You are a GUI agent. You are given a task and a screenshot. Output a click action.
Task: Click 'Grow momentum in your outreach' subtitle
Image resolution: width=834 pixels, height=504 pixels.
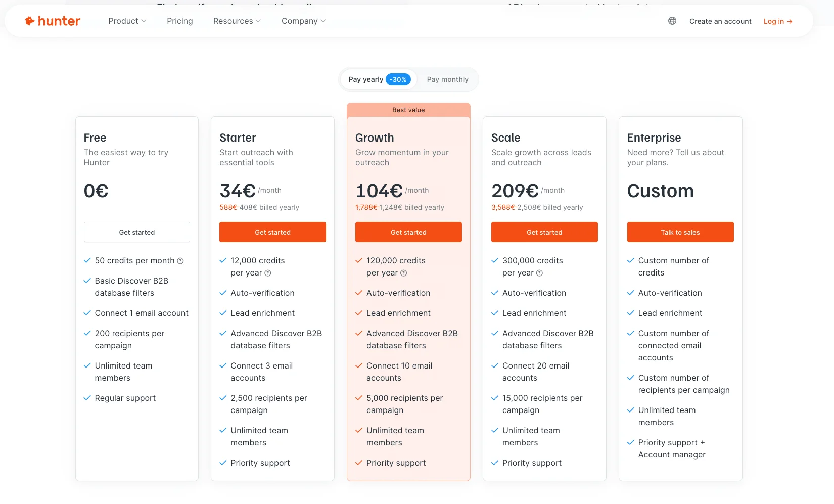(402, 157)
